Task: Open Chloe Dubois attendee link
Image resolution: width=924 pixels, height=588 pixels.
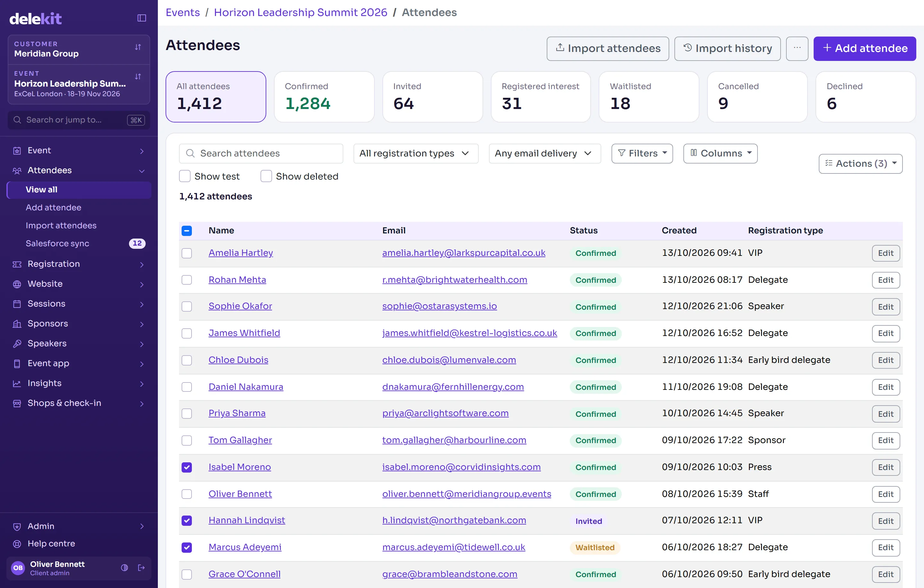Action: [x=238, y=360]
